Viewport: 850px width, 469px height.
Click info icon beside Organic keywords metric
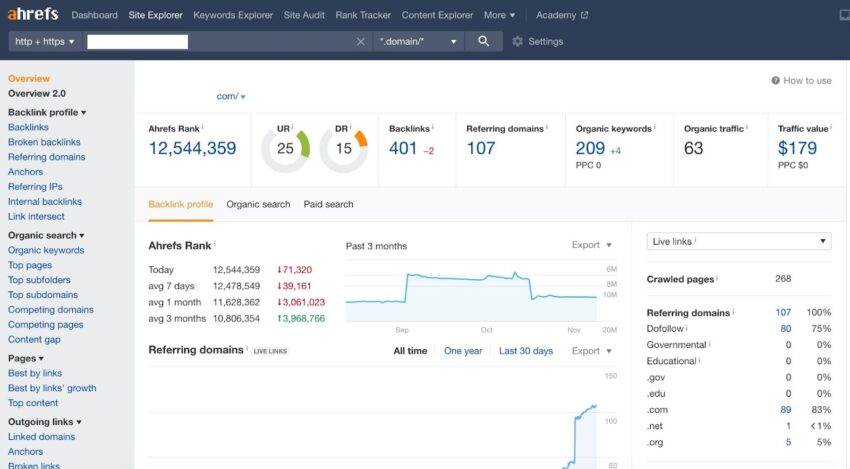[x=655, y=127]
